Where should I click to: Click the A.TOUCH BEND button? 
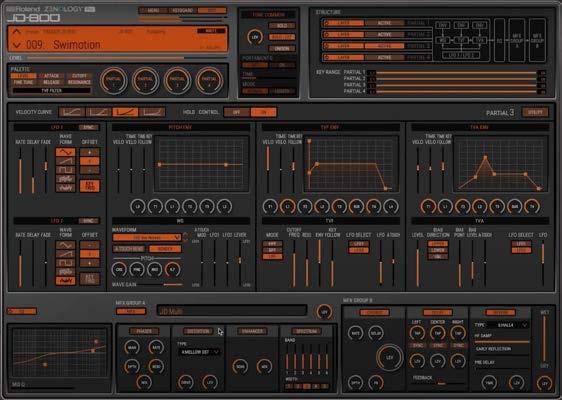click(x=129, y=249)
